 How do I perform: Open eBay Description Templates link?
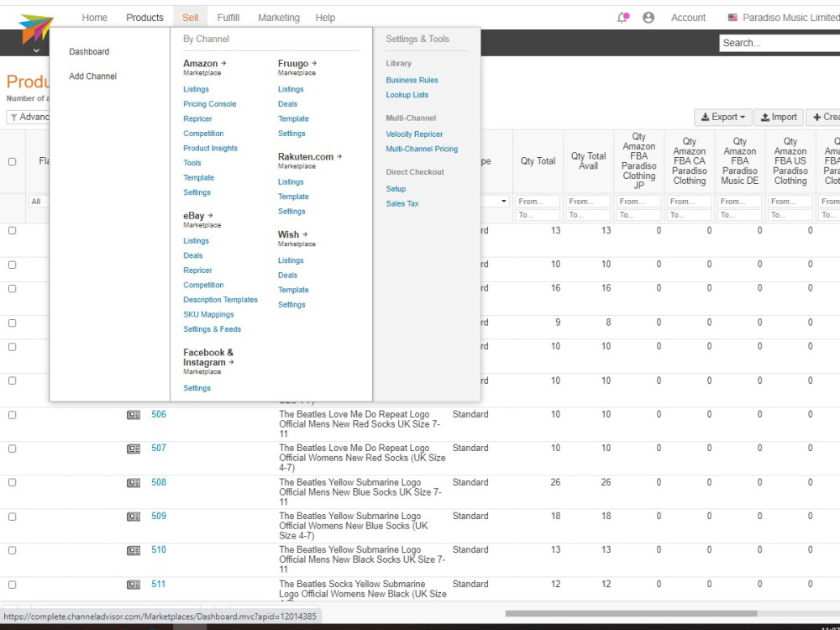pyautogui.click(x=220, y=300)
